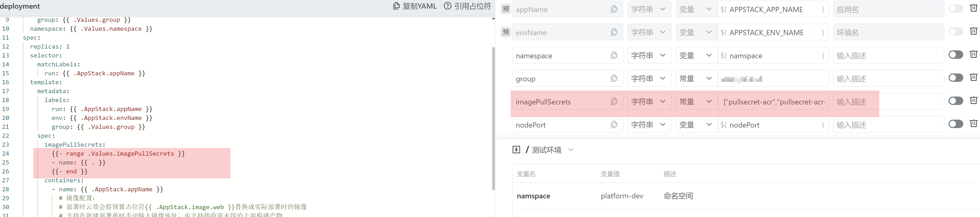The height and width of the screenshot is (217, 980).
Task: Delete the nodePort variable row
Action: [973, 123]
